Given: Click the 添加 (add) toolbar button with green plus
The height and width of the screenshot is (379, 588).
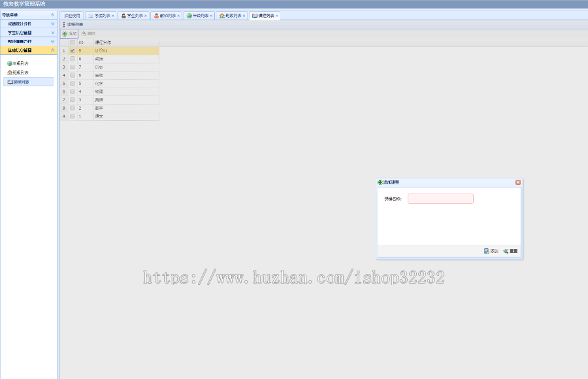Looking at the screenshot, I should (69, 34).
